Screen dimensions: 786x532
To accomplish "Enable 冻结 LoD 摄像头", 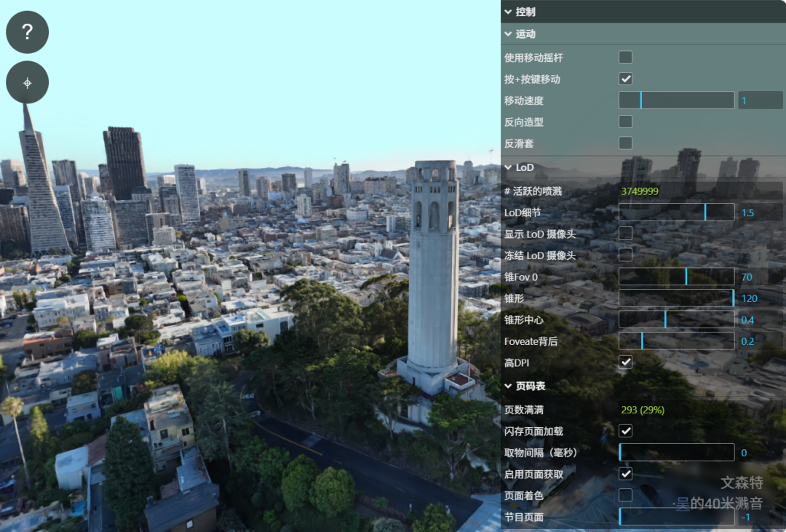I will [625, 255].
